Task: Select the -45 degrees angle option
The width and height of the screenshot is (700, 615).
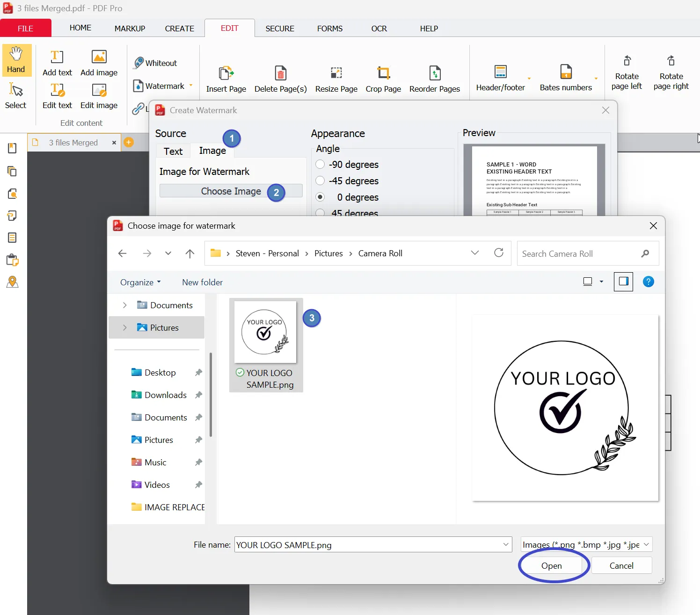Action: pyautogui.click(x=320, y=181)
